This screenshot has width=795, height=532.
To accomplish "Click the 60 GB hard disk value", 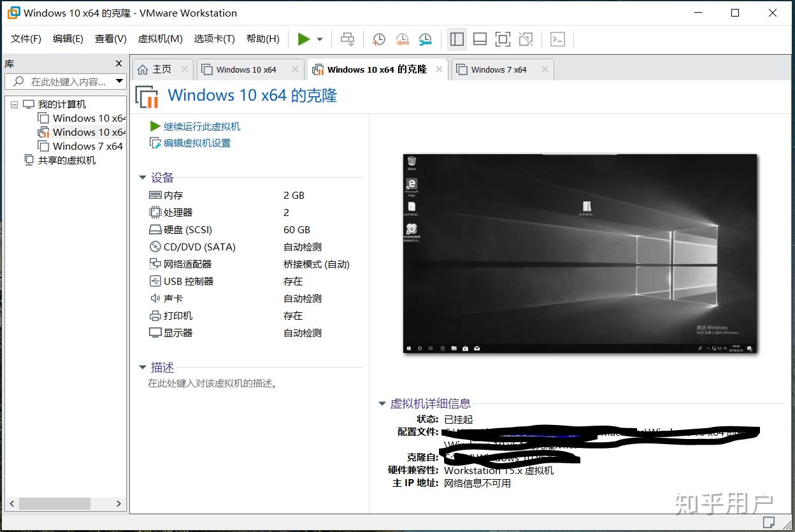I will (x=297, y=230).
